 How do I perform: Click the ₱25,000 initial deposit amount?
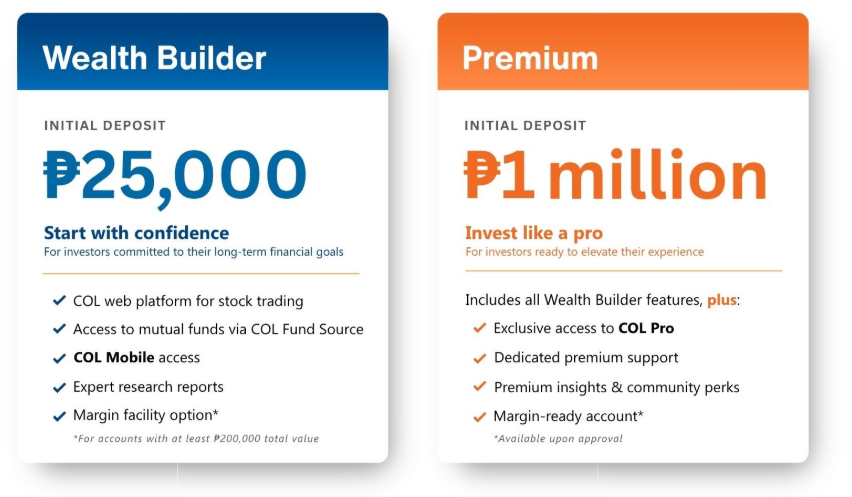pyautogui.click(x=175, y=174)
